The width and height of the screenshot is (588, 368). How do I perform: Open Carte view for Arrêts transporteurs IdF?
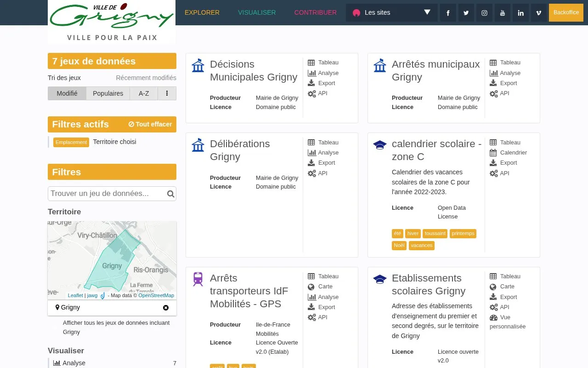(x=320, y=287)
